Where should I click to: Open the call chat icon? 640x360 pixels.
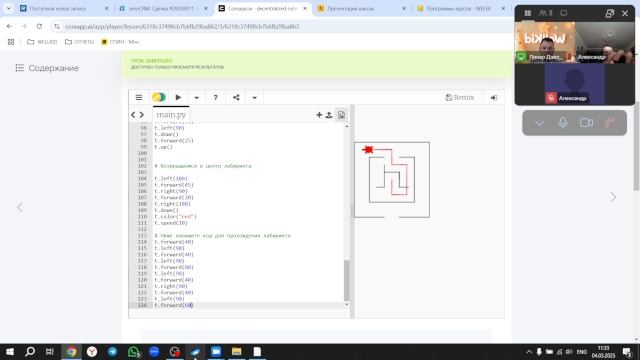coord(564,13)
